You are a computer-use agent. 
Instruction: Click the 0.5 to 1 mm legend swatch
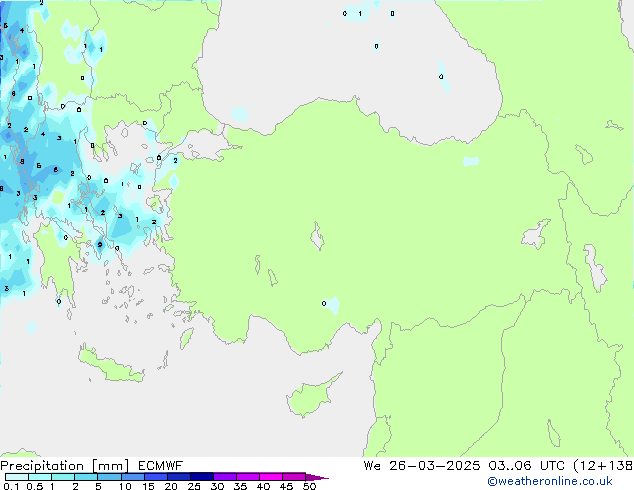pos(40,477)
